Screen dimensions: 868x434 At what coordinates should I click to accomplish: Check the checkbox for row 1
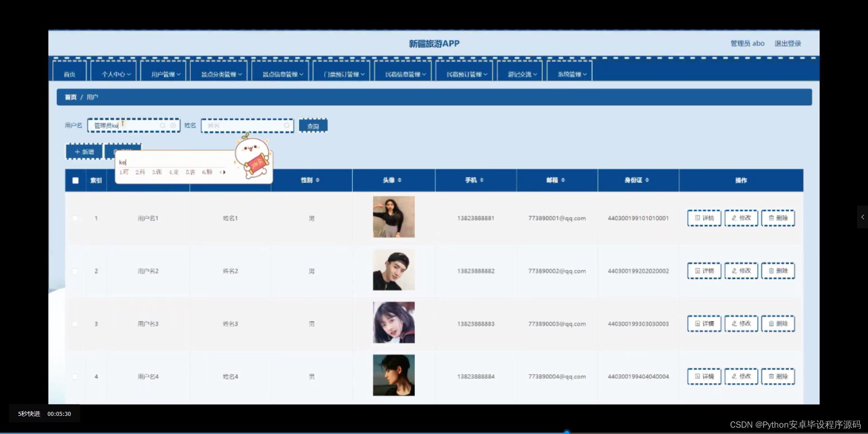point(75,218)
